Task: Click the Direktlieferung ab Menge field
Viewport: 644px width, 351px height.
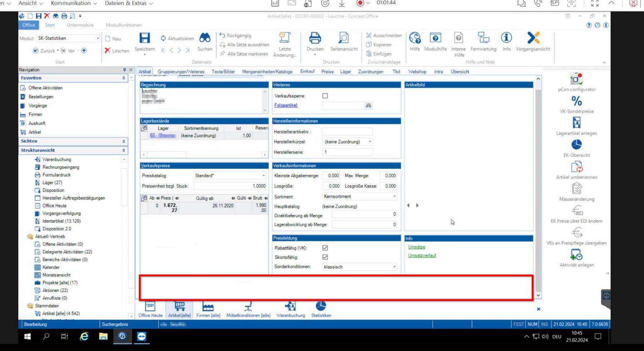Action: 364,214
